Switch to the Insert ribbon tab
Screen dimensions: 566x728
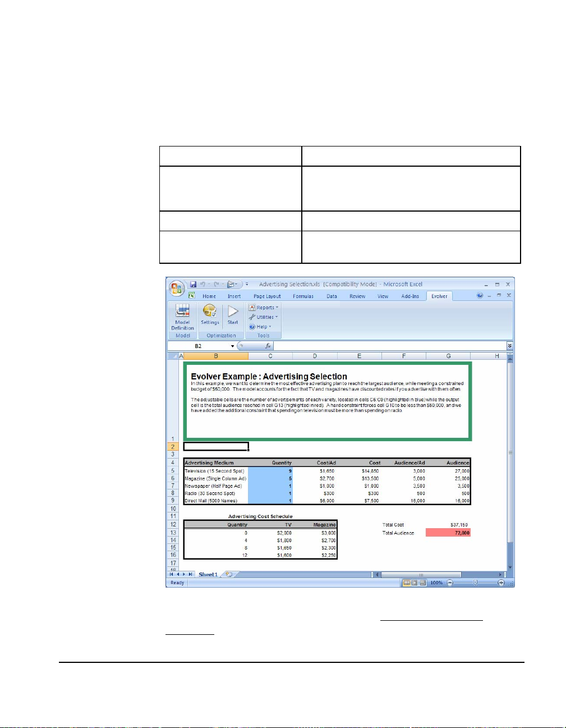[x=234, y=296]
